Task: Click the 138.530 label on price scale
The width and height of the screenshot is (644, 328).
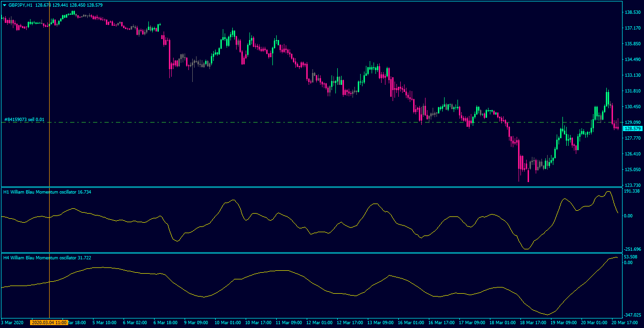Action: coord(632,12)
